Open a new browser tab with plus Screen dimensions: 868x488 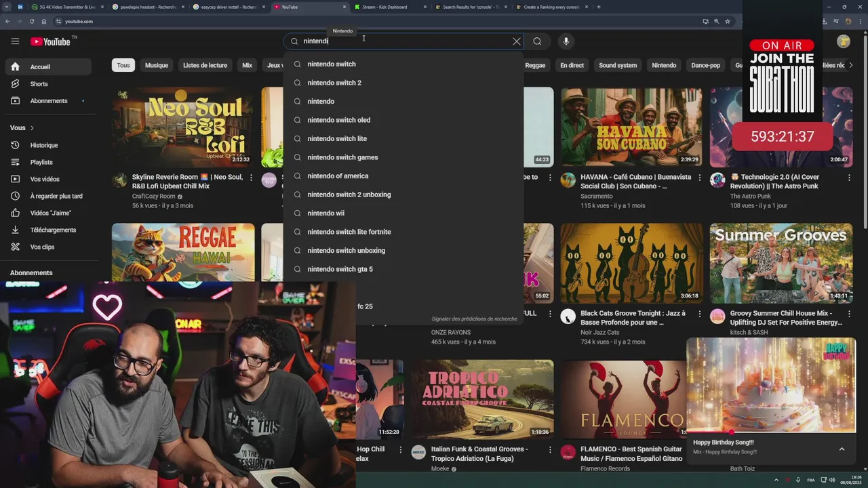point(598,7)
